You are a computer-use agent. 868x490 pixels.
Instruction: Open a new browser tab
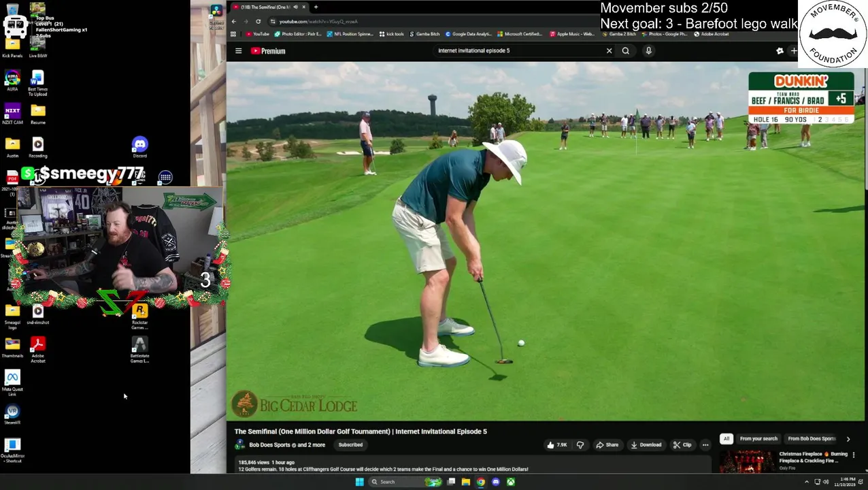tap(316, 7)
